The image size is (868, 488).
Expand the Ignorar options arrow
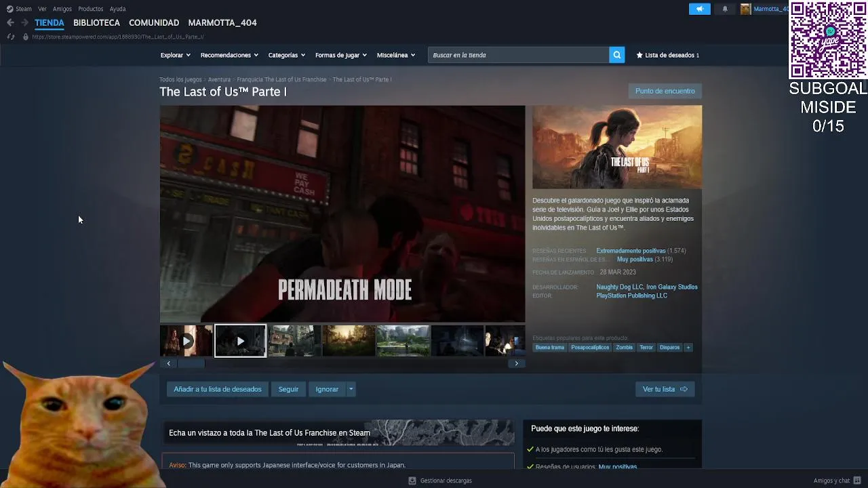351,389
